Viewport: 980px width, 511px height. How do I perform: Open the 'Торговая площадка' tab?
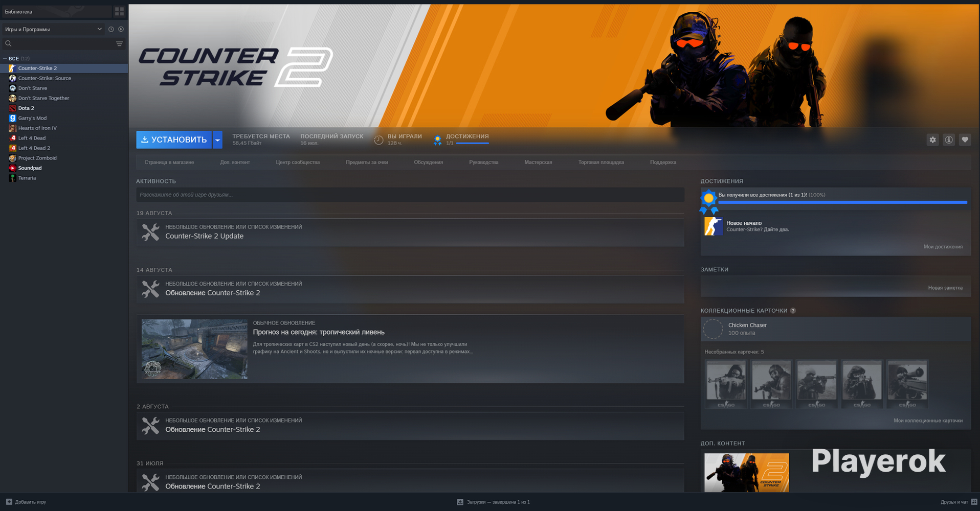601,162
